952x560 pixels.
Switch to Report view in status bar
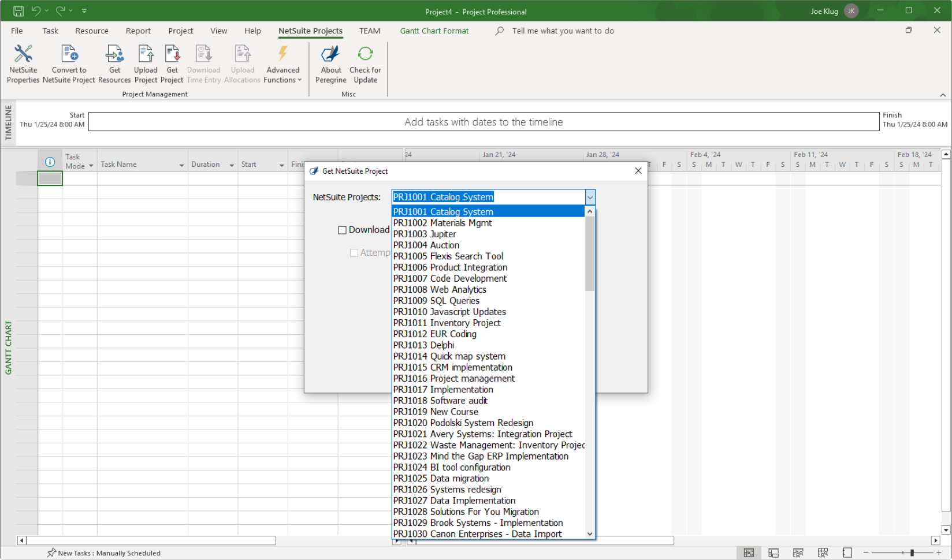pyautogui.click(x=847, y=553)
